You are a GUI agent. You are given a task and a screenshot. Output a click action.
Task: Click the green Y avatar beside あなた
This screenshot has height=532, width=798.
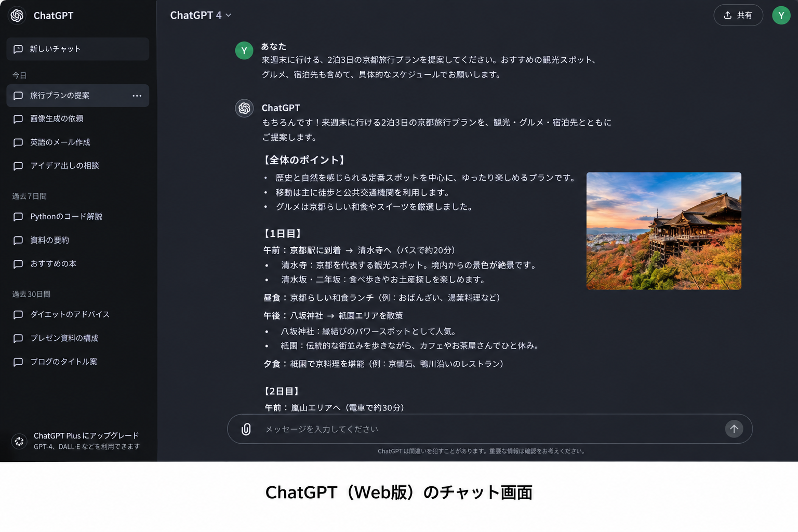click(244, 50)
